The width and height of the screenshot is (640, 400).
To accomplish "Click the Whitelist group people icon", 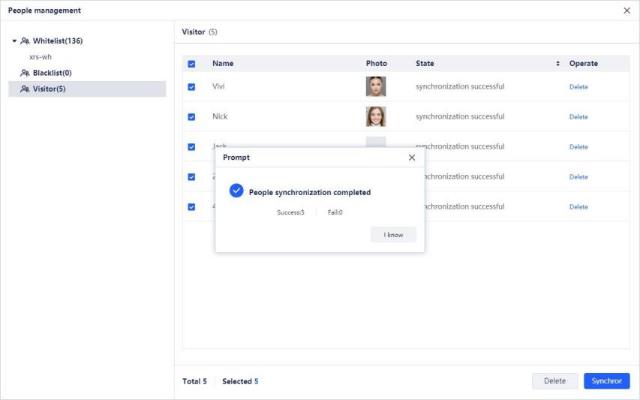I will [25, 41].
